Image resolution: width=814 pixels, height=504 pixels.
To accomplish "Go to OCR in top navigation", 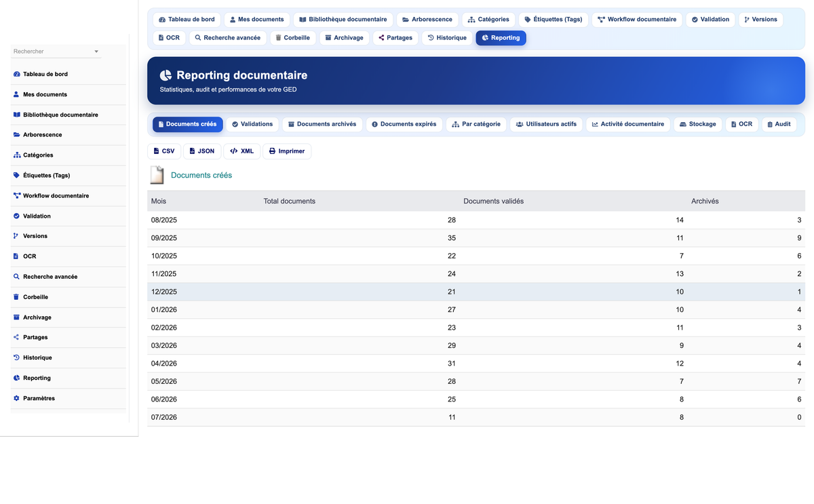I will click(169, 38).
